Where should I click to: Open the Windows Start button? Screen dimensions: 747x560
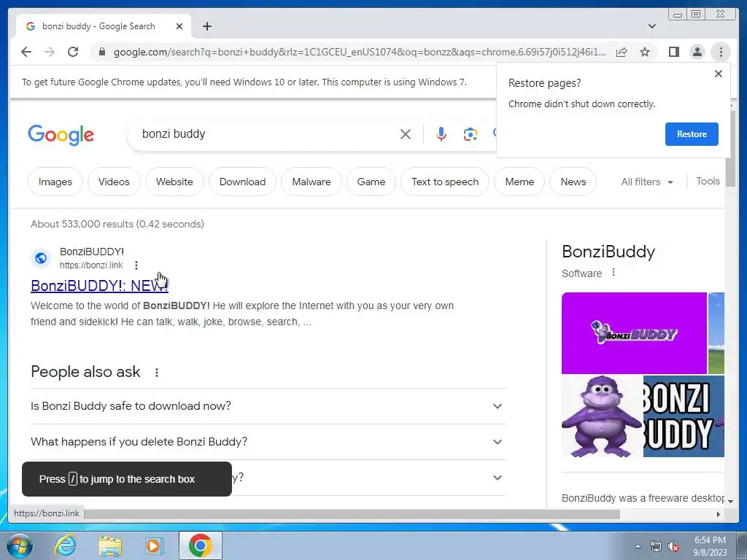[19, 545]
